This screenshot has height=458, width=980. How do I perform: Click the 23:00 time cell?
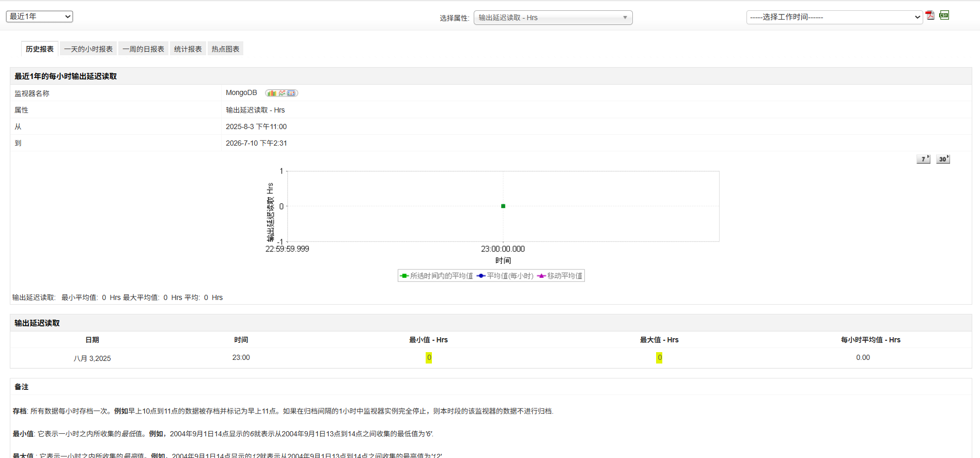(x=241, y=357)
